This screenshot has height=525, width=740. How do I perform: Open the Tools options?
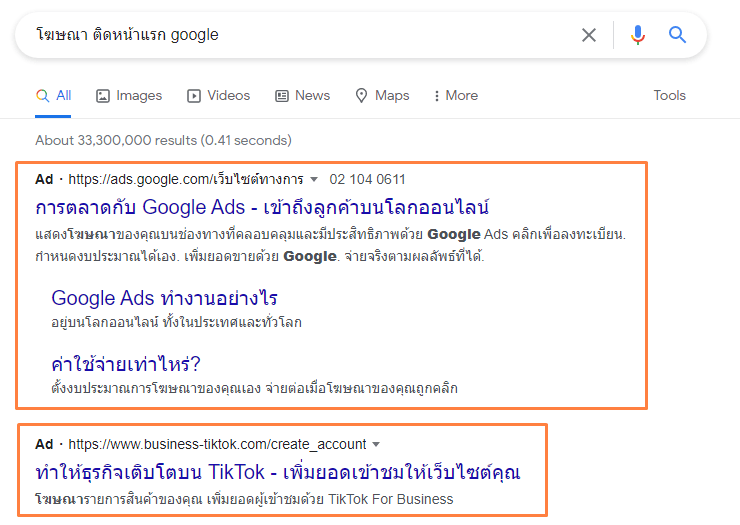pyautogui.click(x=669, y=95)
